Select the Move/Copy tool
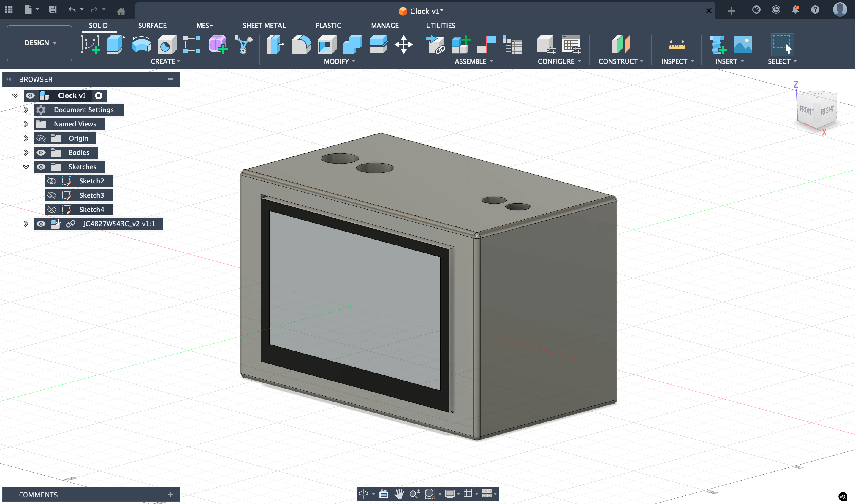This screenshot has width=855, height=504. (403, 44)
